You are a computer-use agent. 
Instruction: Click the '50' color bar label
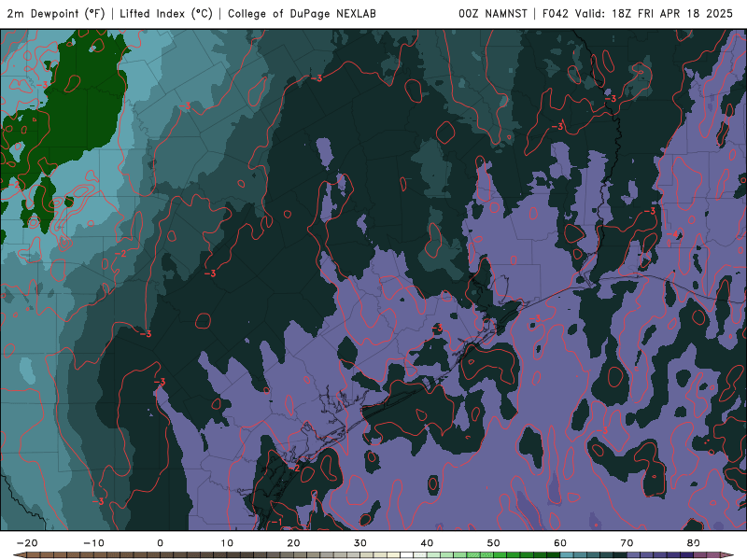(x=494, y=543)
